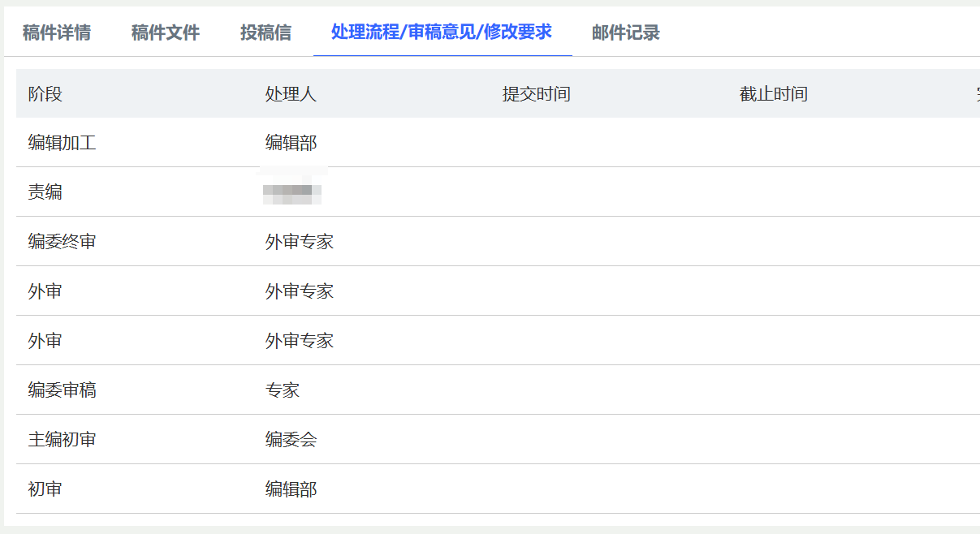Click the 截止时间 column header
The width and height of the screenshot is (980, 534).
[x=774, y=94]
